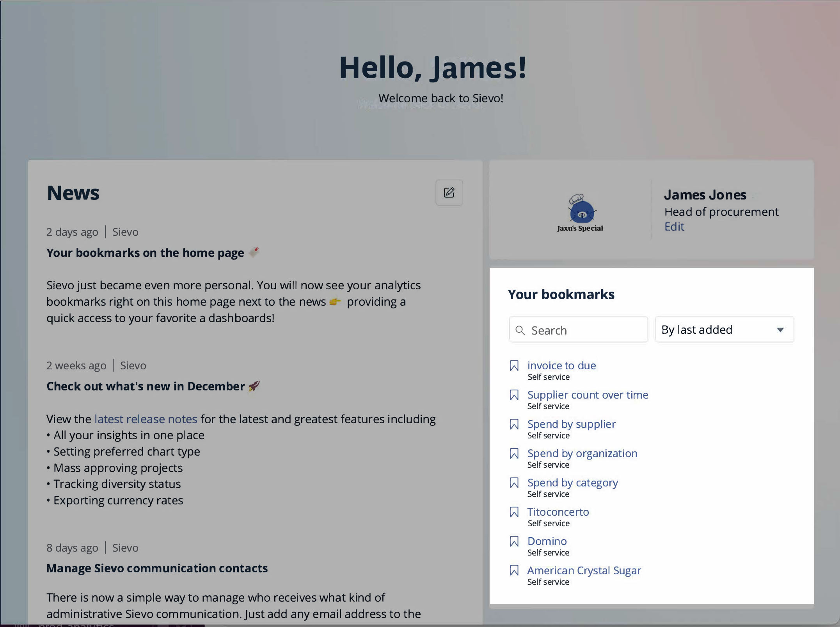Toggle bookmark icon next to Domino

514,541
